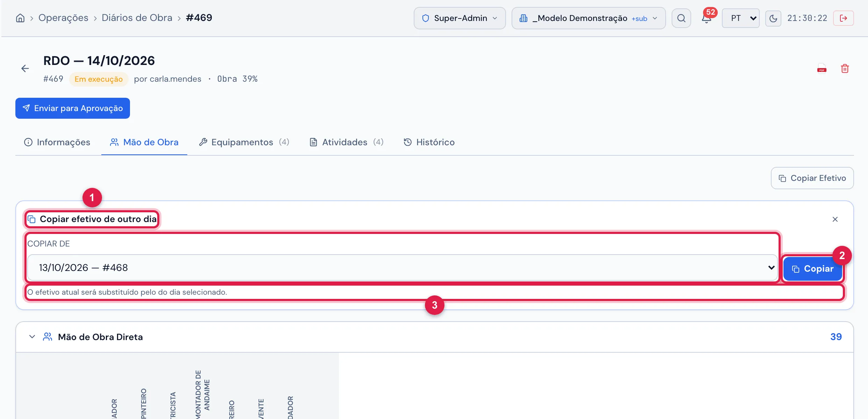The height and width of the screenshot is (419, 868).
Task: Toggle dark mode moon icon
Action: click(773, 18)
